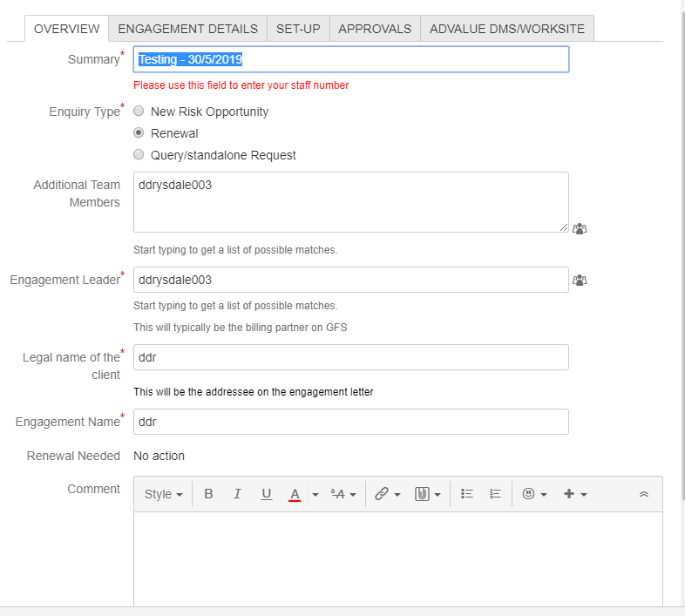The height and width of the screenshot is (616, 685).
Task: Open the Style dropdown in comment editor
Action: tap(163, 494)
